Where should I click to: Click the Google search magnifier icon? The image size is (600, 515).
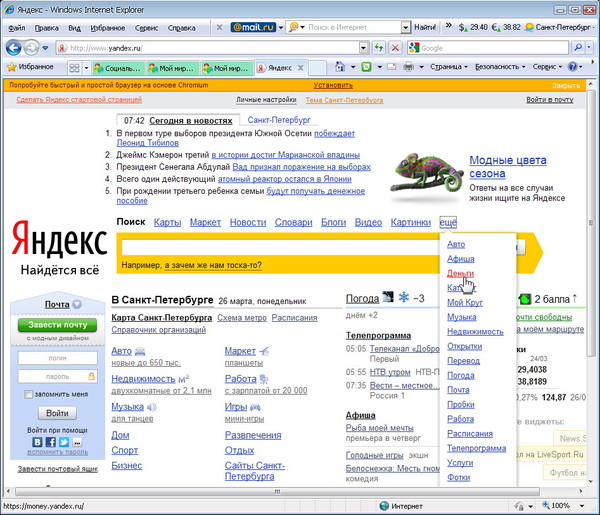click(x=578, y=47)
